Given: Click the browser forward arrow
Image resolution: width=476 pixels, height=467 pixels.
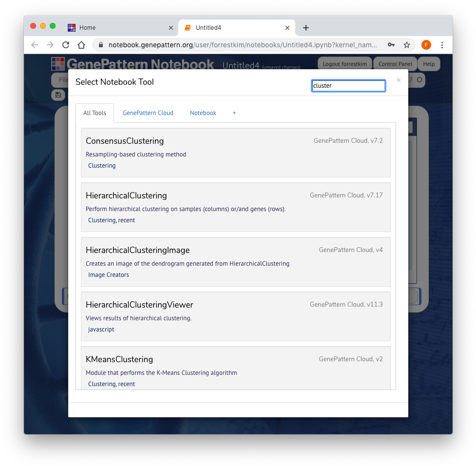Looking at the screenshot, I should point(50,45).
